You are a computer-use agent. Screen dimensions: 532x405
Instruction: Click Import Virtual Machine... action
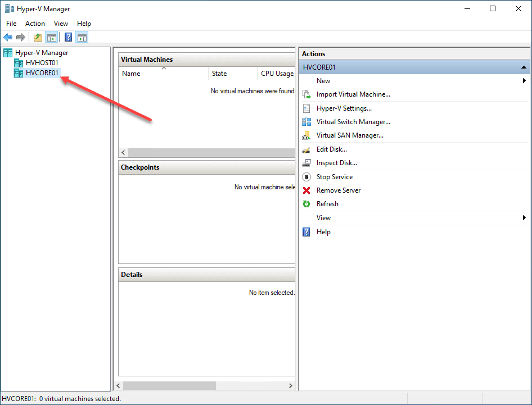pos(353,94)
